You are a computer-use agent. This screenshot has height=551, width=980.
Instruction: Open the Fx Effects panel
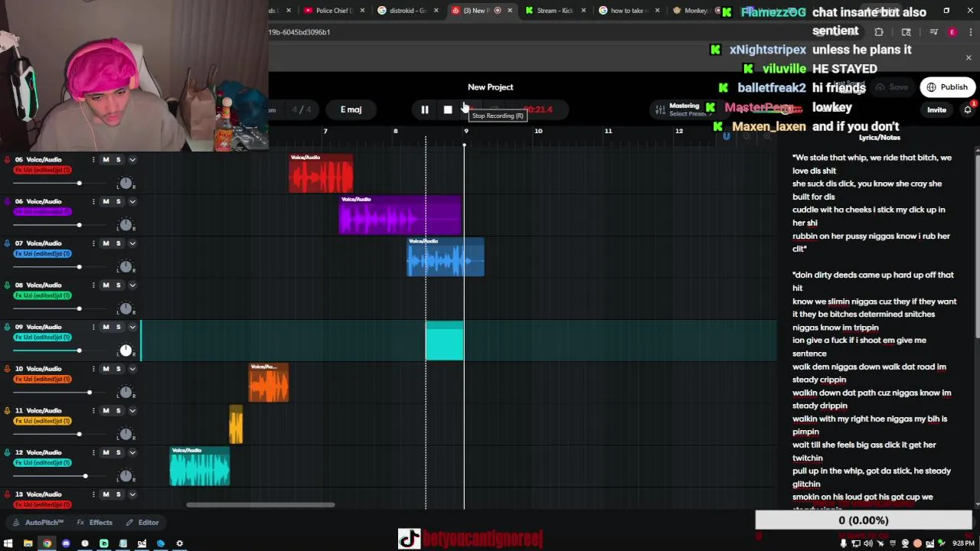(95, 523)
